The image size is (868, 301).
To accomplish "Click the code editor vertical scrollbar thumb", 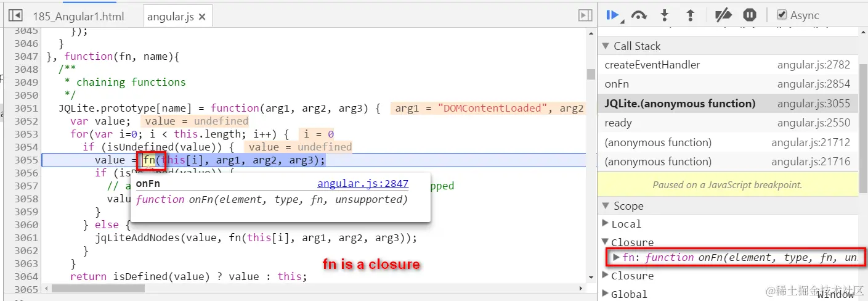I will 591,75.
